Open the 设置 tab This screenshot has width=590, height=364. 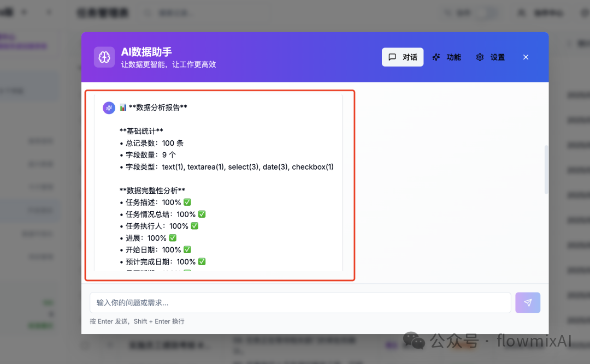(x=490, y=57)
